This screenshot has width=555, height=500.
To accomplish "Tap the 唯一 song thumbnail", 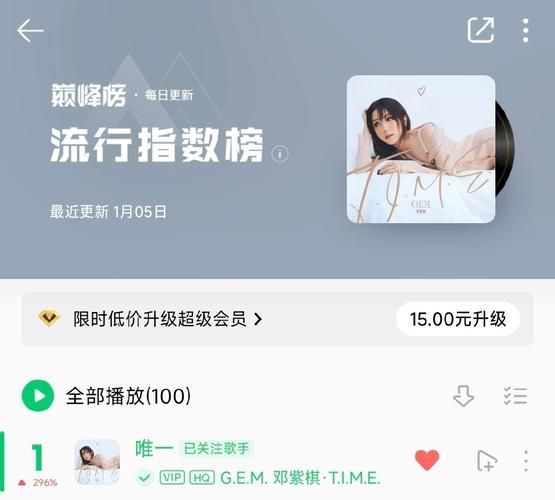I will click(x=97, y=462).
